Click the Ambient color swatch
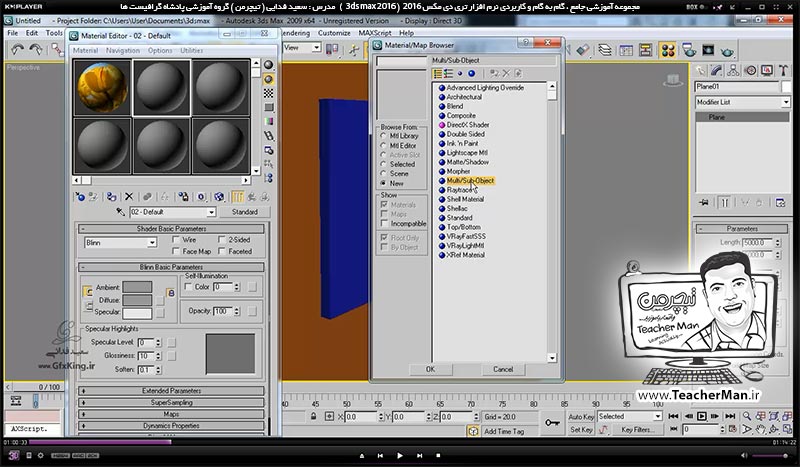The height and width of the screenshot is (467, 800). [137, 287]
